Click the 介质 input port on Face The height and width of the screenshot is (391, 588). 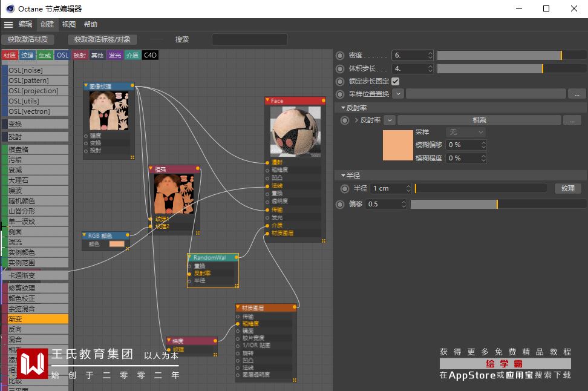click(267, 226)
